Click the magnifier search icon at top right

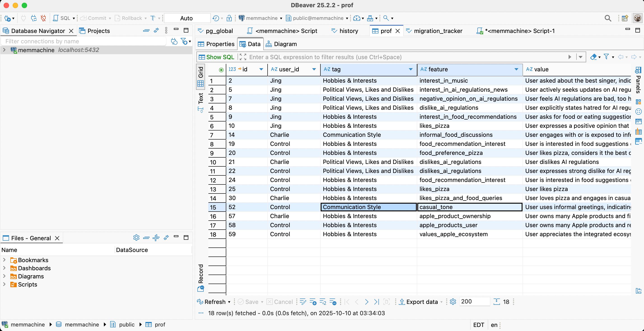(608, 18)
